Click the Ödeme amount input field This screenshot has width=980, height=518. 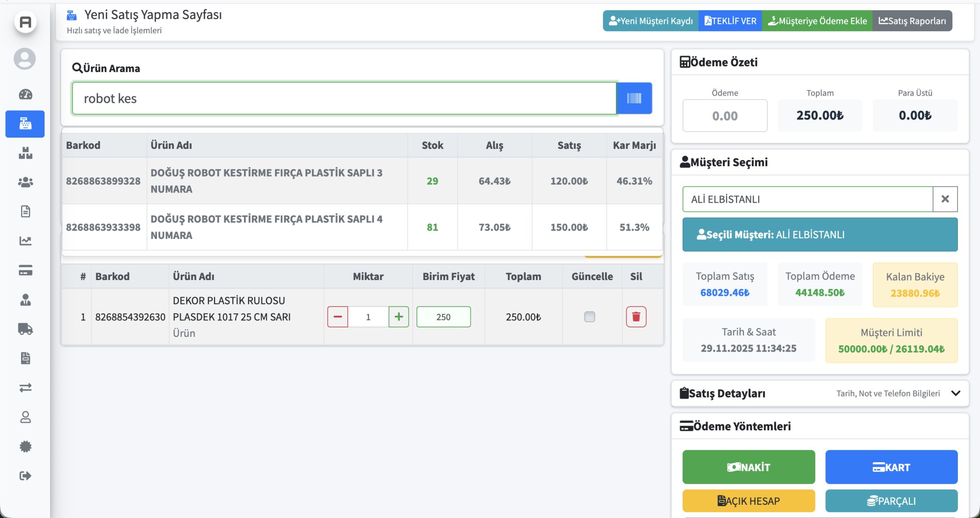click(x=725, y=116)
